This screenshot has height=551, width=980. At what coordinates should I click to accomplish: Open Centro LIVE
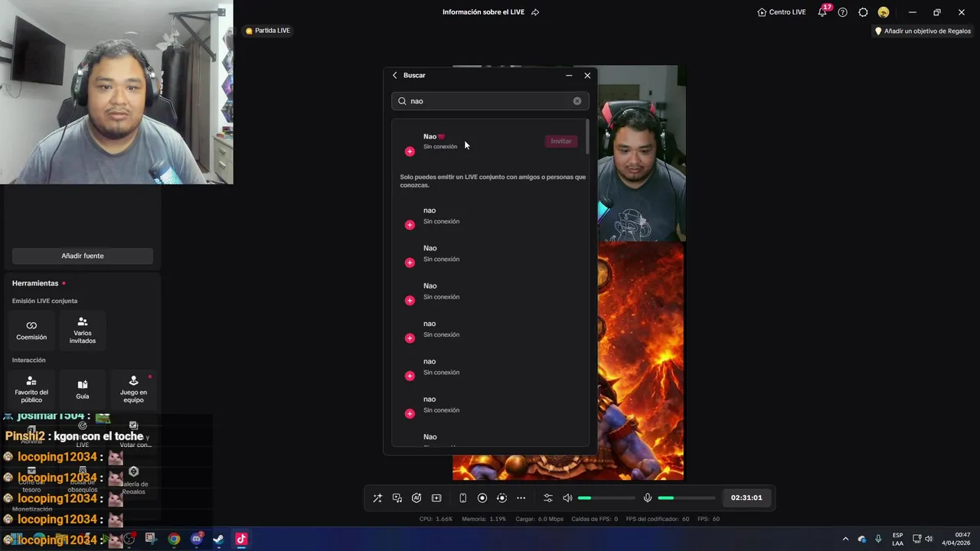(x=782, y=12)
